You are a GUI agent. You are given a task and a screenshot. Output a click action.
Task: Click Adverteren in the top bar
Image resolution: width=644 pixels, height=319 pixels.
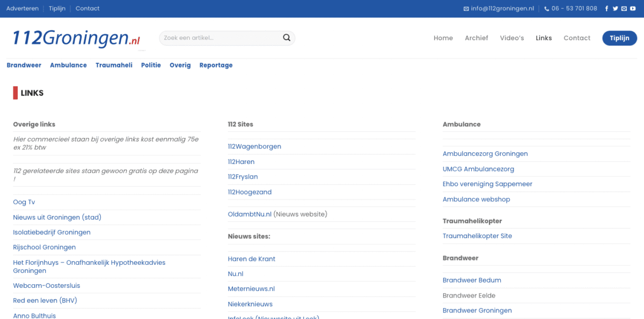tap(23, 9)
